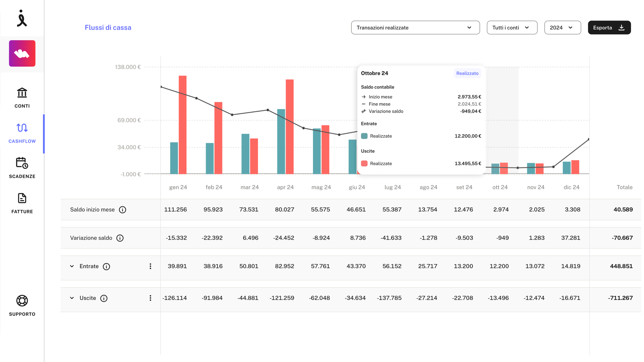Open the Transazioni realizzate dropdown

pyautogui.click(x=415, y=28)
